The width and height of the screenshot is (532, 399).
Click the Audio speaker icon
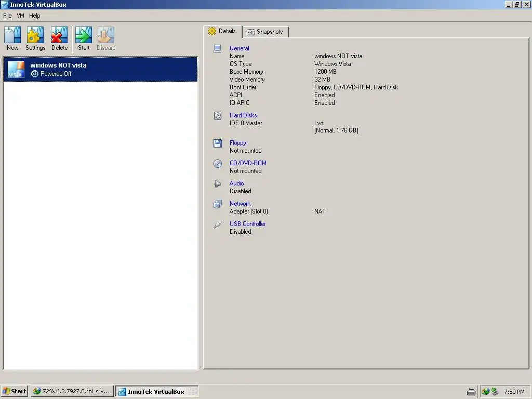pos(218,184)
